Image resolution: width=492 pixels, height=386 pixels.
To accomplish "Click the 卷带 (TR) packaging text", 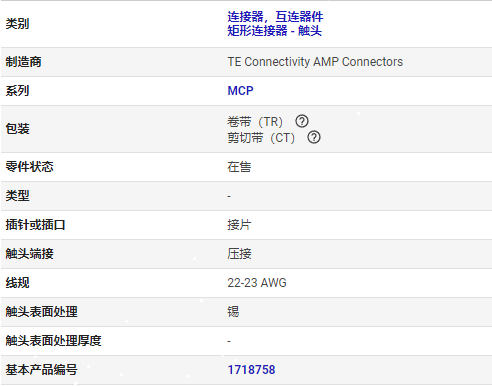I will click(x=255, y=122).
